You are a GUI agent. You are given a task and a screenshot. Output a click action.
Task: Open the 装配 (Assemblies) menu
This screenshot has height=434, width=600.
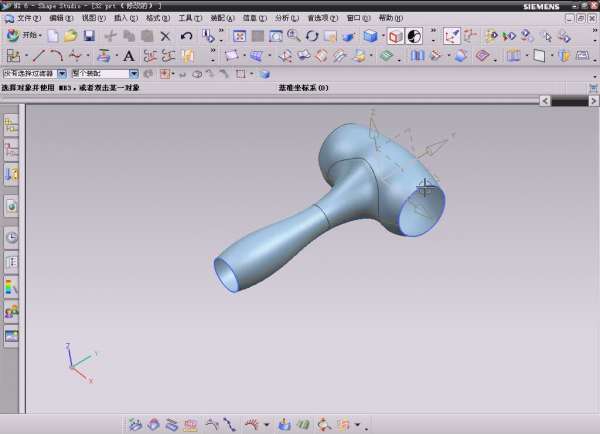pyautogui.click(x=222, y=18)
